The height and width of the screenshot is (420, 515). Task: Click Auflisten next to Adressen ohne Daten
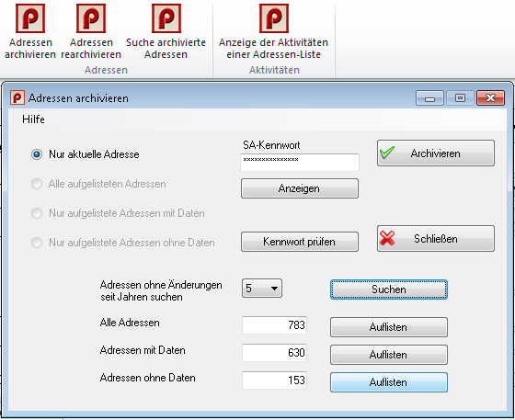coord(389,382)
